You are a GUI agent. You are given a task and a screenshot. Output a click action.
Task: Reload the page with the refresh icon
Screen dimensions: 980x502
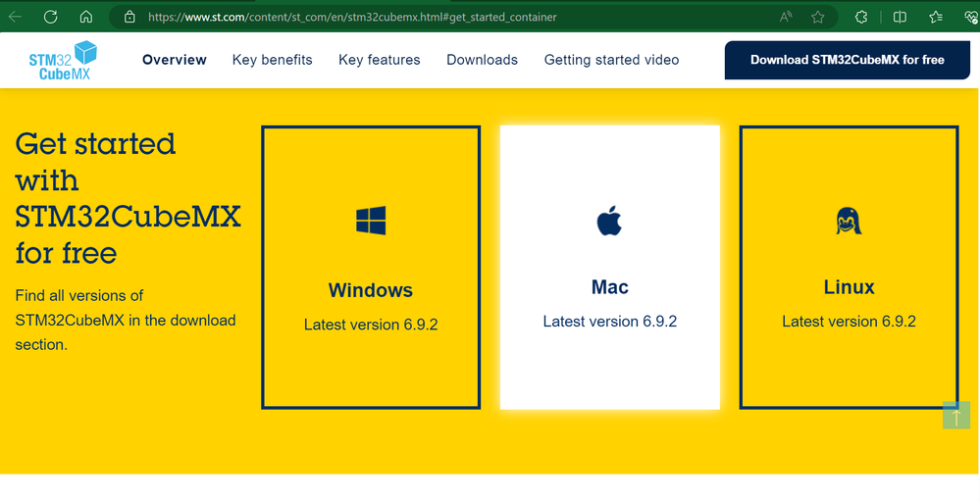pos(51,17)
